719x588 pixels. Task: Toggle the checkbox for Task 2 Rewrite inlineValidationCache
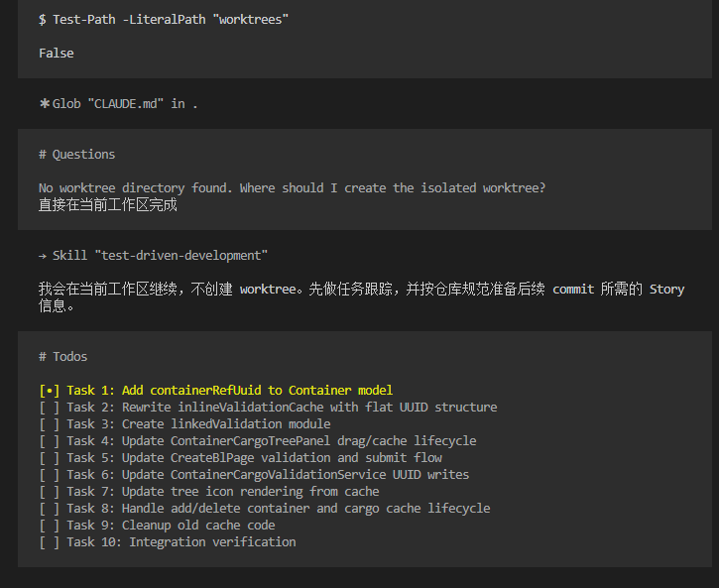click(49, 408)
